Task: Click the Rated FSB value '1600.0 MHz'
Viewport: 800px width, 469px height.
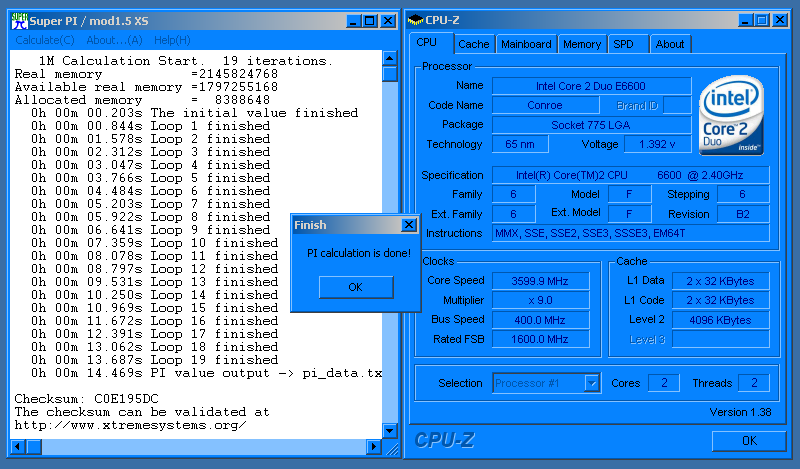Action: (540, 339)
